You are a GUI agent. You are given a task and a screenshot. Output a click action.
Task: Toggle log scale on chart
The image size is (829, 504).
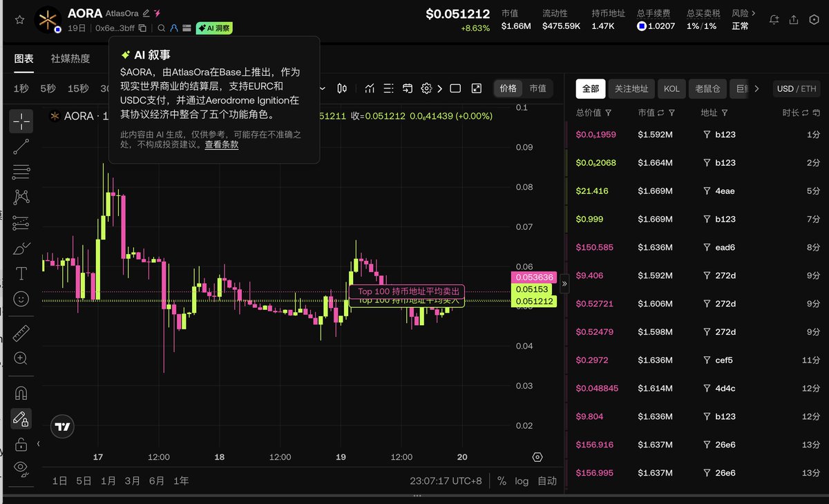[522, 481]
